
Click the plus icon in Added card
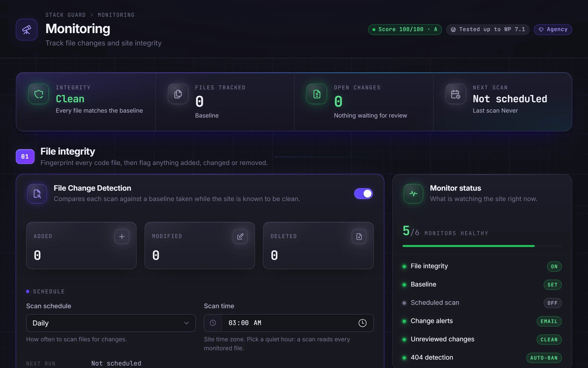pyautogui.click(x=122, y=237)
